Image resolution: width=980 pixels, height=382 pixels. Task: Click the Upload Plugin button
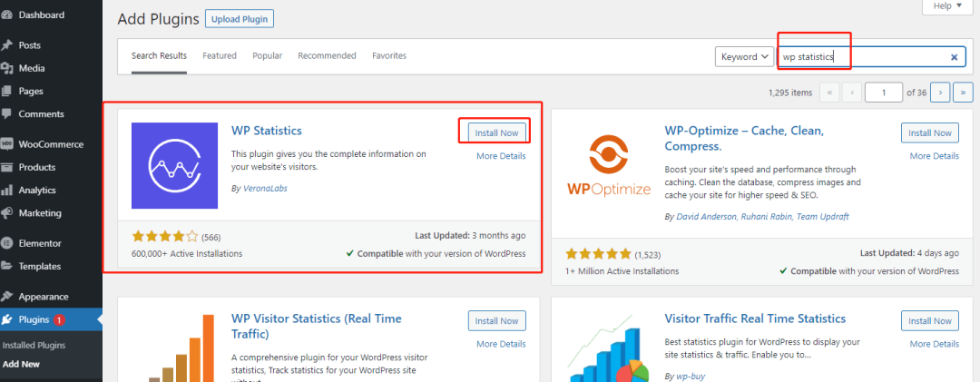tap(240, 18)
